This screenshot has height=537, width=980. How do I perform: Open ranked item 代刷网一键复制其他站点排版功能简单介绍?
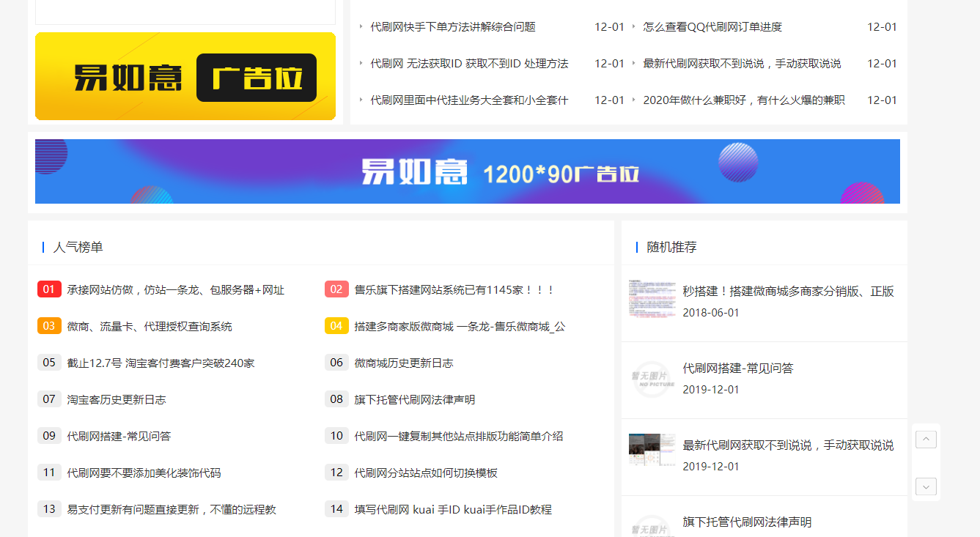[459, 437]
